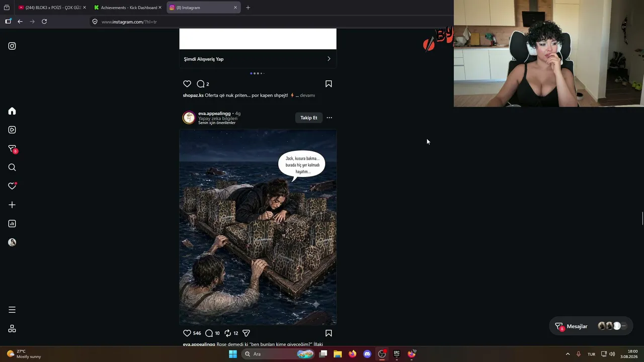Screen dimensions: 644x362
Task: Open Reels from the Instagram sidebar
Action: [x=12, y=130]
